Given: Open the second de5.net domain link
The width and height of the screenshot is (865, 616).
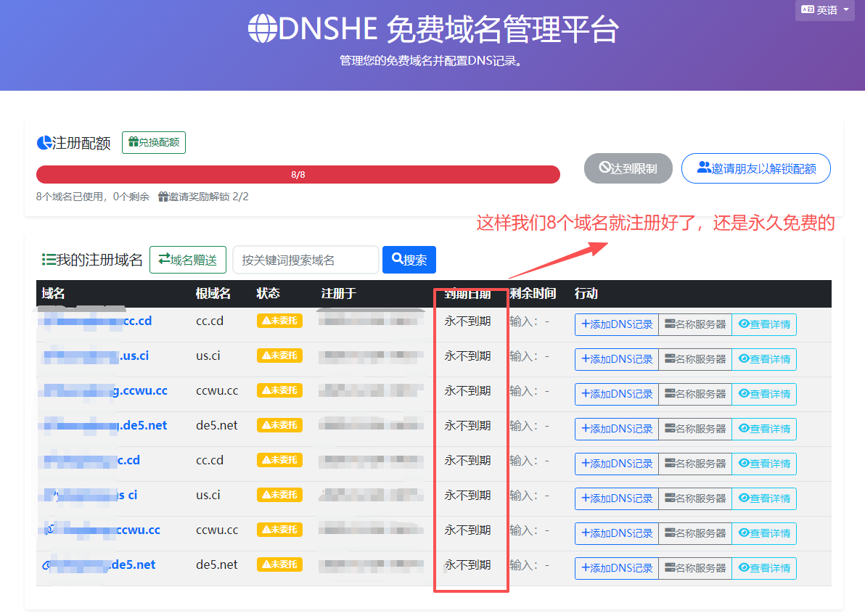Looking at the screenshot, I should point(99,564).
